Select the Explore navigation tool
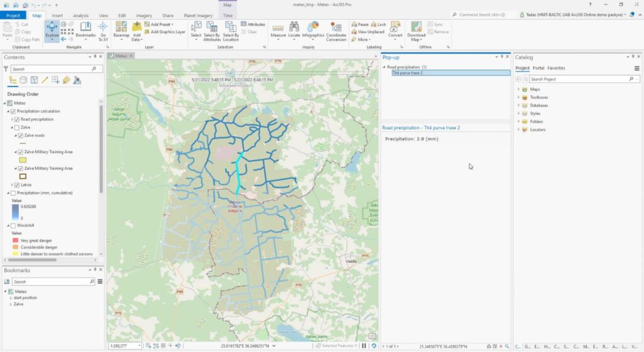Image resolution: width=644 pixels, height=352 pixels. pyautogui.click(x=52, y=29)
